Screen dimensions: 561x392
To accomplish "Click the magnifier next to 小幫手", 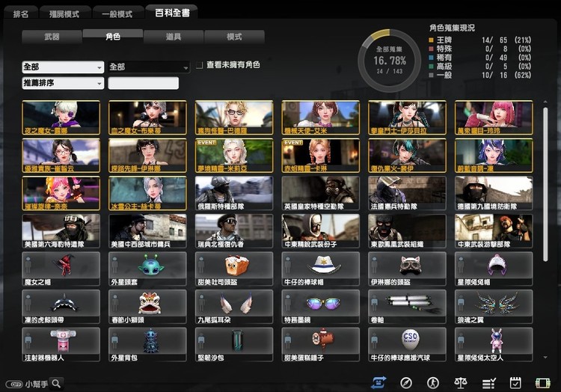I will [x=55, y=383].
